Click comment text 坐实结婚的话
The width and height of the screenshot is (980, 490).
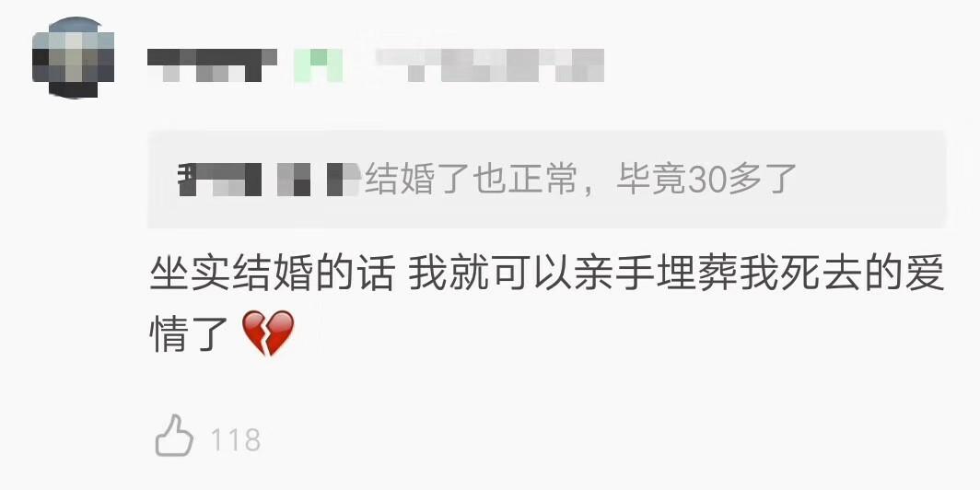point(272,274)
